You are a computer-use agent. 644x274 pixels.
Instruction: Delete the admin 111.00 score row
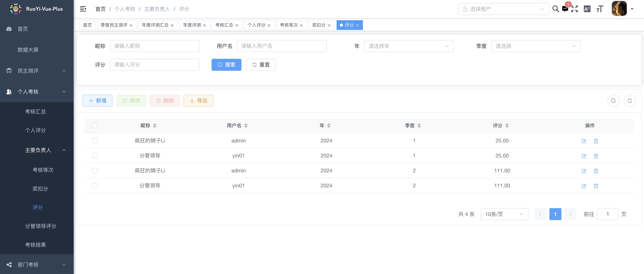click(596, 171)
